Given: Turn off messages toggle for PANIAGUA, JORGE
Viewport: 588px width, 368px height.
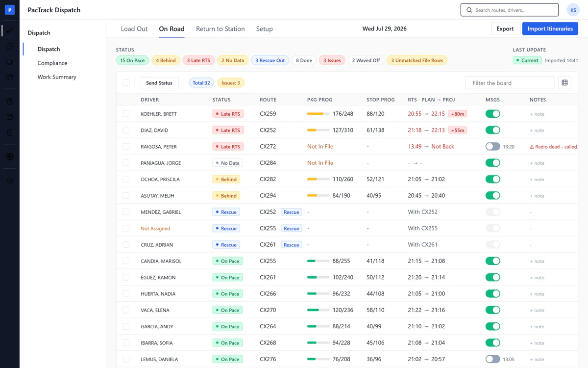Looking at the screenshot, I should click(492, 163).
